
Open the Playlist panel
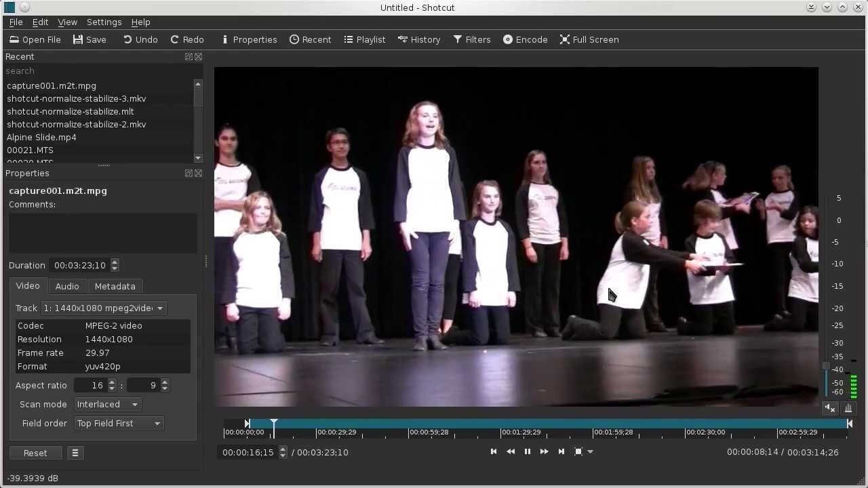click(365, 39)
